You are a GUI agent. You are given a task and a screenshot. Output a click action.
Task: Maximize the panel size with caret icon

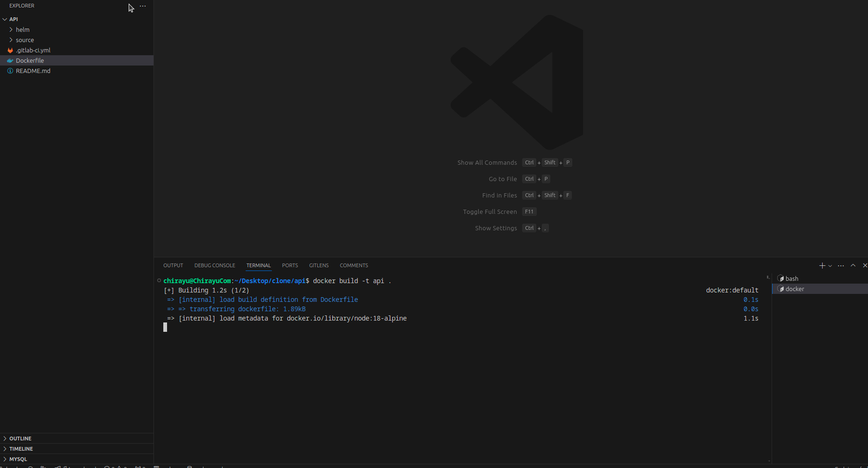click(x=853, y=265)
